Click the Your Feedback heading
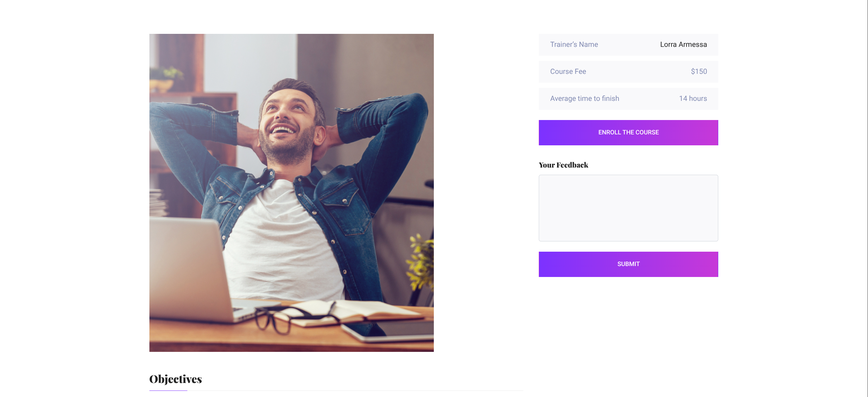This screenshot has width=868, height=397. tap(563, 165)
